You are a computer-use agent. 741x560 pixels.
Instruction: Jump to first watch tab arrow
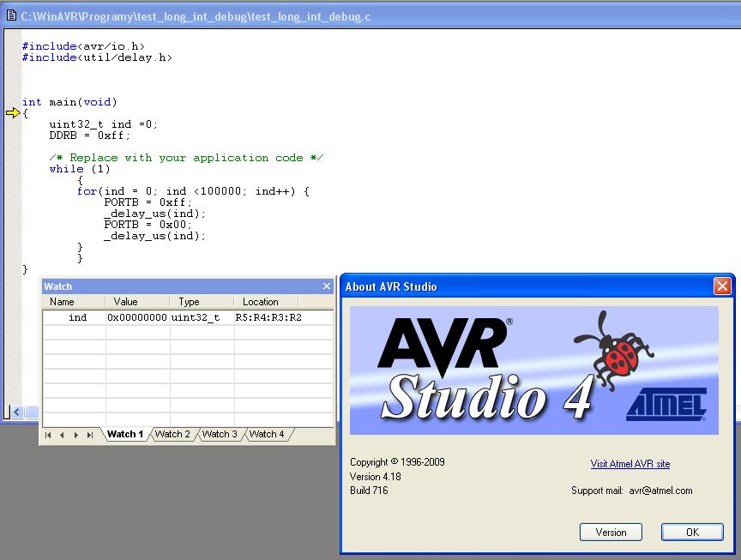pos(48,435)
